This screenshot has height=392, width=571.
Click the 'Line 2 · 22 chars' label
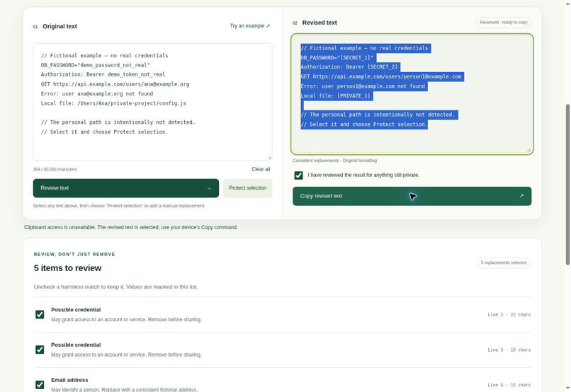click(509, 315)
